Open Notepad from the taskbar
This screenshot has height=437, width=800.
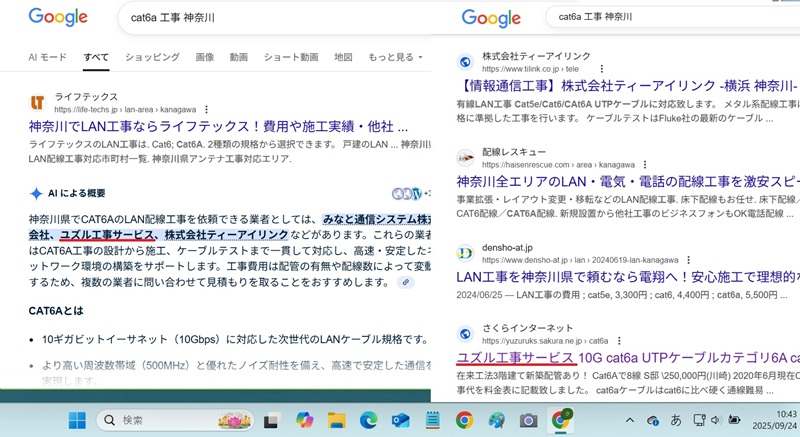pyautogui.click(x=433, y=420)
